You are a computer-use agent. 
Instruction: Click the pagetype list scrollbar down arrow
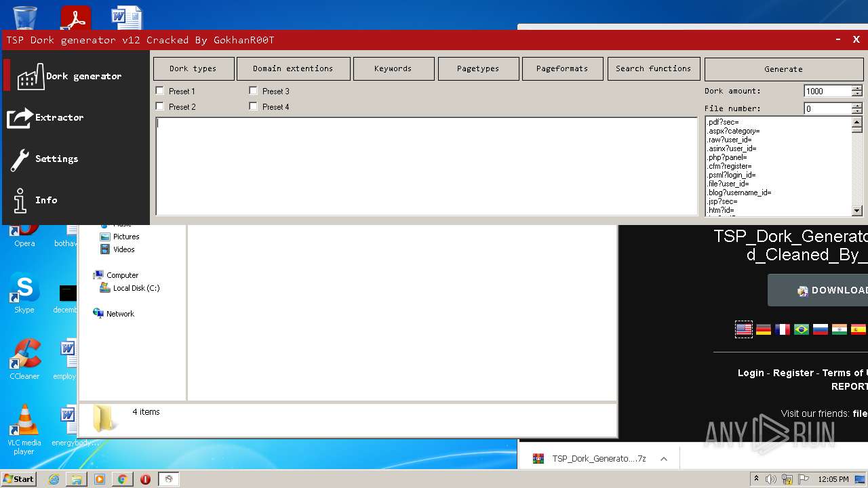[x=857, y=211]
